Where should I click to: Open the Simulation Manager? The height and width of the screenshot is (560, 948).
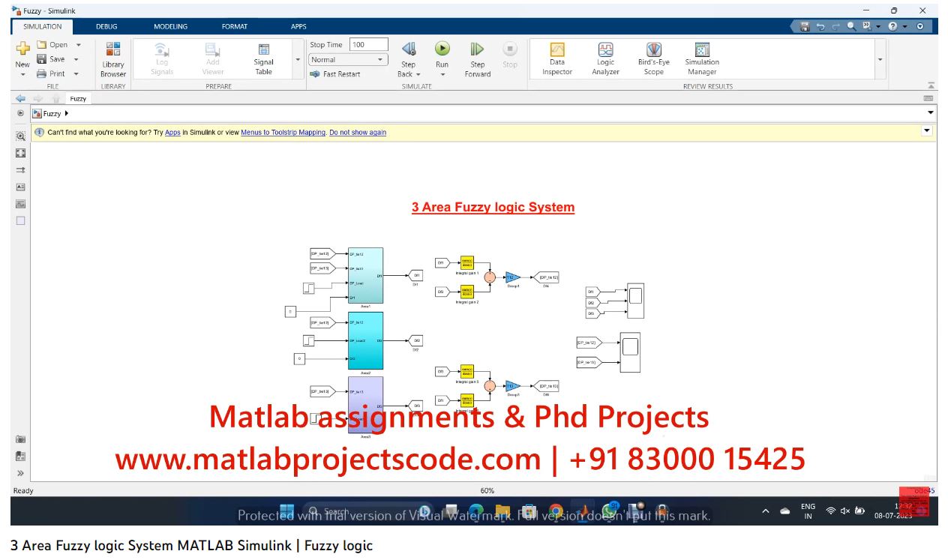pyautogui.click(x=702, y=59)
